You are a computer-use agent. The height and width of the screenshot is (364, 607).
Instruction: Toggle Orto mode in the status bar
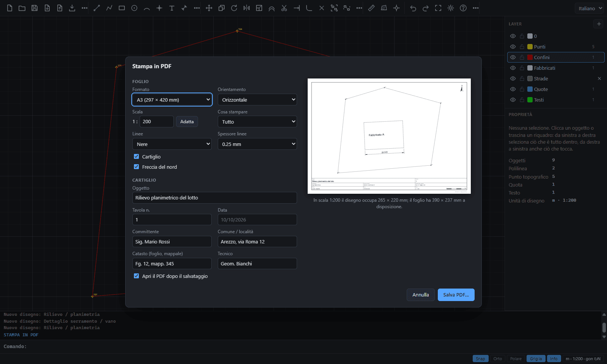[498, 359]
